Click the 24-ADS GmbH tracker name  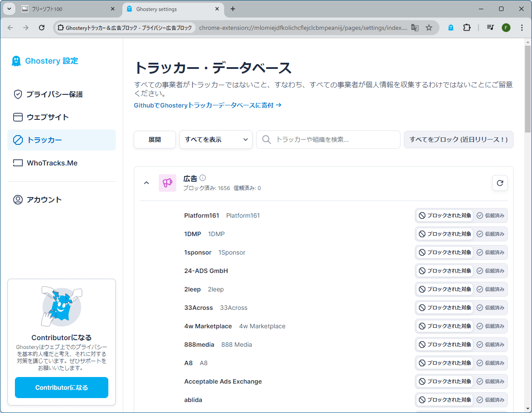[x=206, y=271]
